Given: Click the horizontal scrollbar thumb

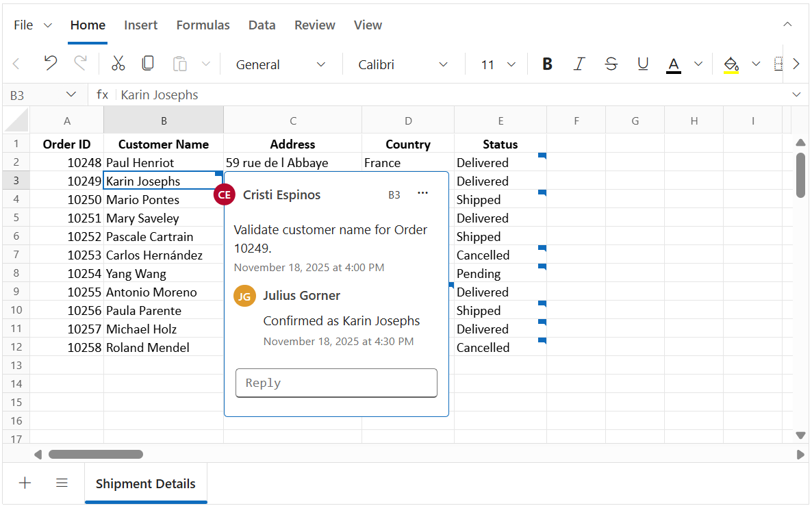Looking at the screenshot, I should click(96, 454).
